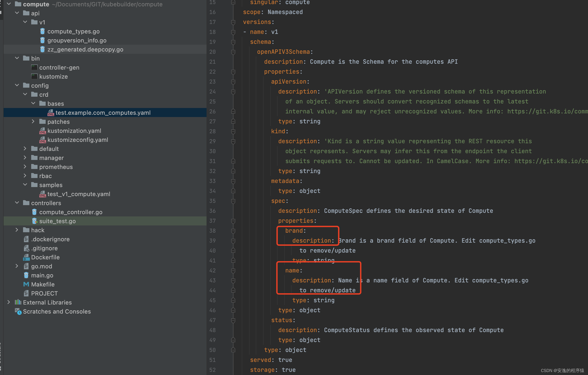The height and width of the screenshot is (375, 588).
Task: Click the Go gopher icon of compute_types.go
Action: (42, 31)
